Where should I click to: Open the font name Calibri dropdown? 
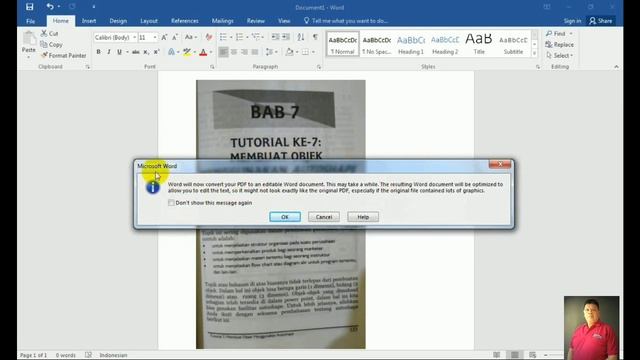pos(134,38)
